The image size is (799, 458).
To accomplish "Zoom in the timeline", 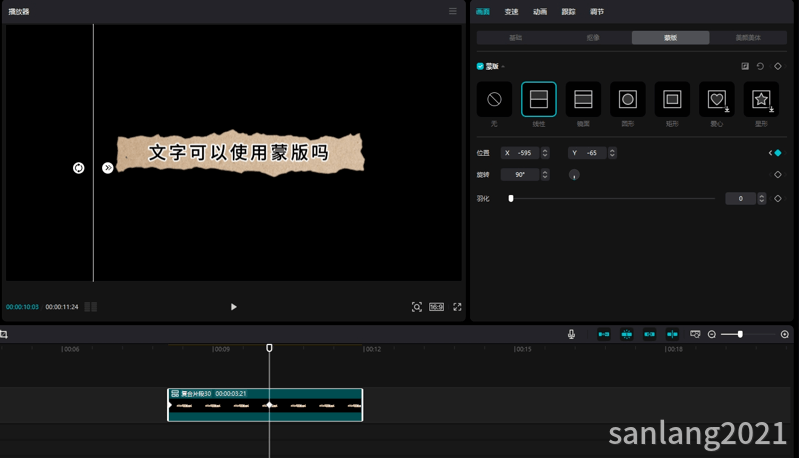I will [x=785, y=334].
